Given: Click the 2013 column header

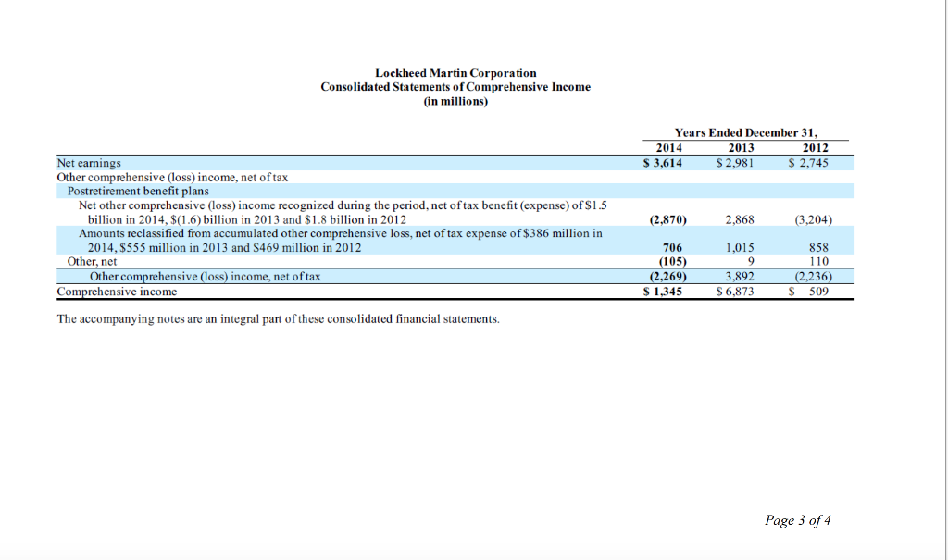Looking at the screenshot, I should (x=741, y=148).
